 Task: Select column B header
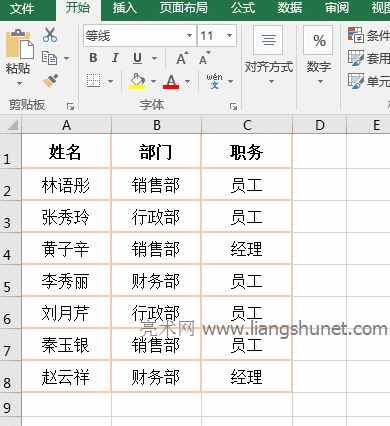coord(157,125)
